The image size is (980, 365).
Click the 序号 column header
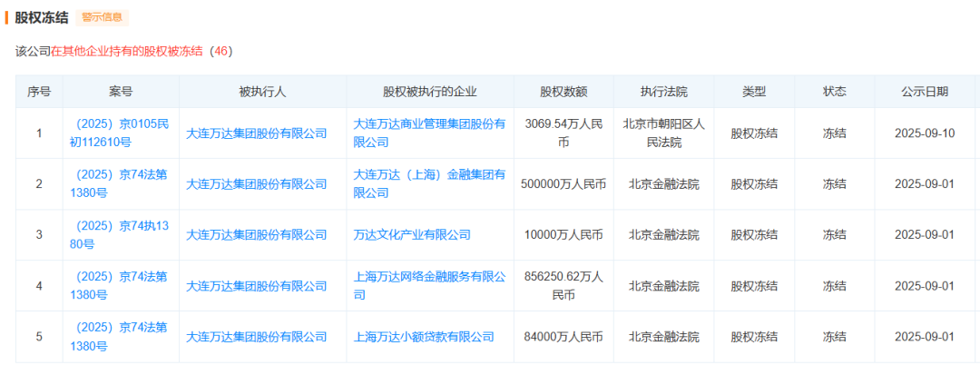[x=39, y=91]
